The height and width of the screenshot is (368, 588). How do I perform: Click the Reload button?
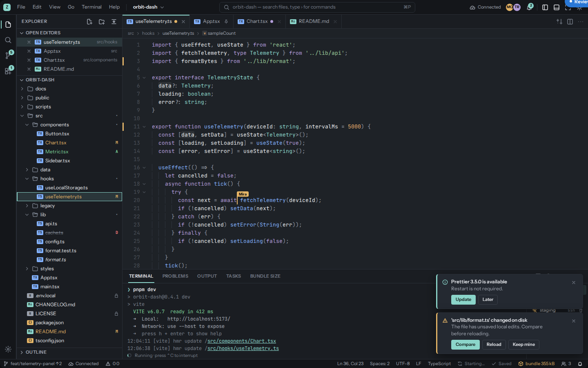click(494, 345)
